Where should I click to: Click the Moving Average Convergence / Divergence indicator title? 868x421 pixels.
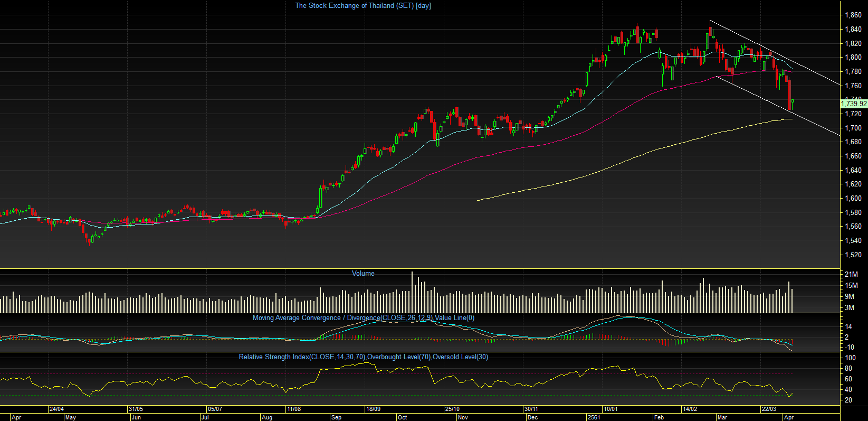(x=364, y=317)
